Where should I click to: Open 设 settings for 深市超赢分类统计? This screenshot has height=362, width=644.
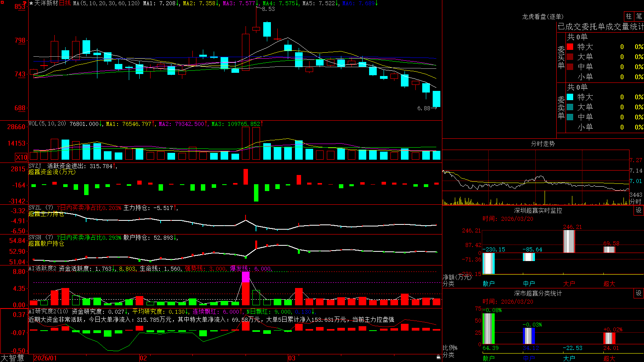coord(639,293)
